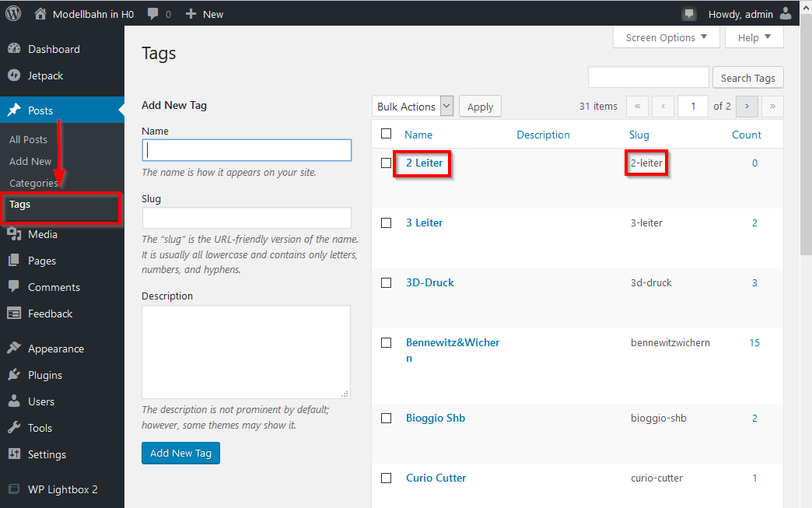Click the 3-leiter slug text
The width and height of the screenshot is (812, 508).
click(647, 222)
